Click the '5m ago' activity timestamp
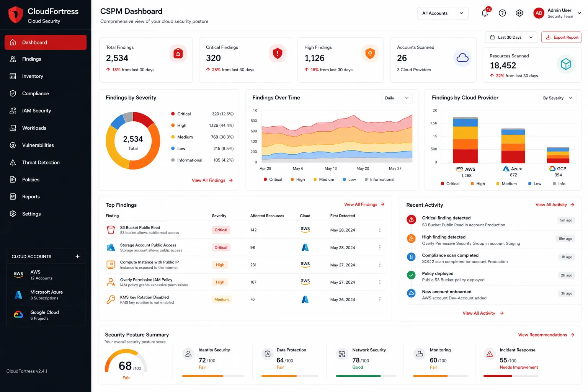 [566, 220]
